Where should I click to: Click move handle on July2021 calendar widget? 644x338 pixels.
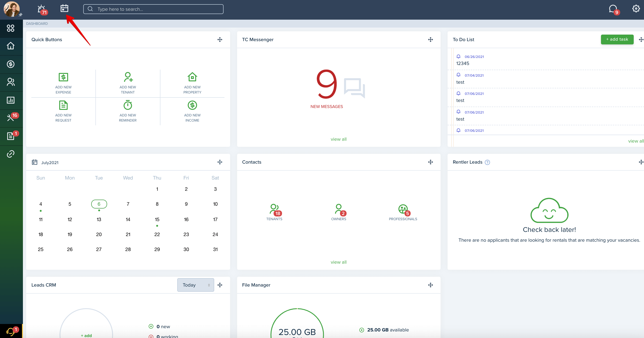[220, 162]
